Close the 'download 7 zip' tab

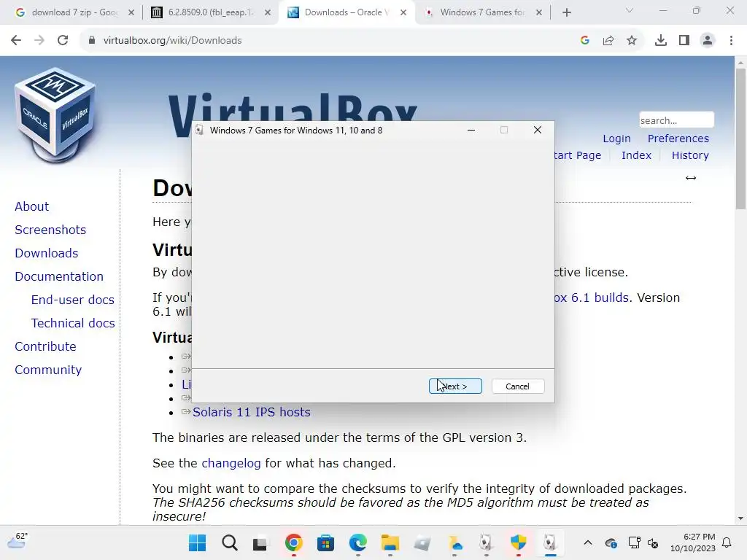tap(131, 12)
